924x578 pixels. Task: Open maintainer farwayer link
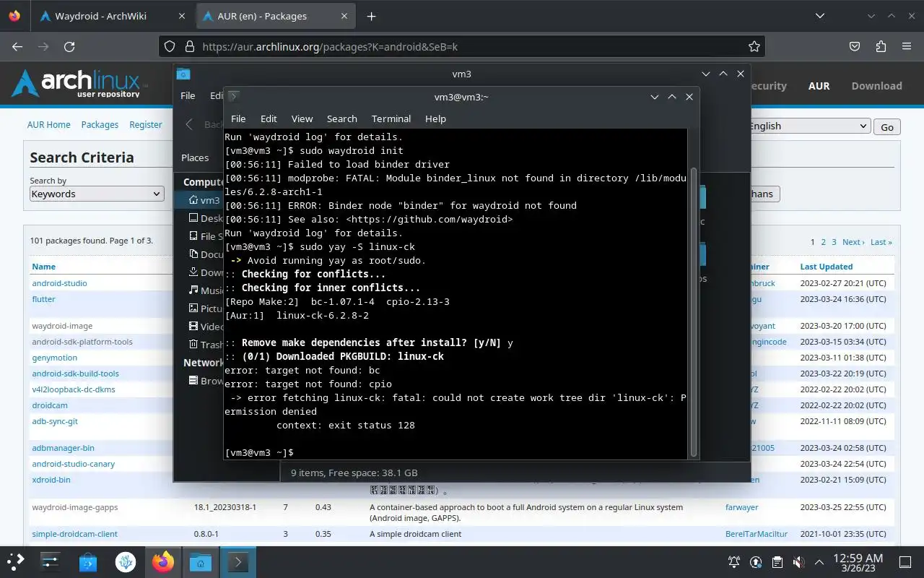pos(741,507)
